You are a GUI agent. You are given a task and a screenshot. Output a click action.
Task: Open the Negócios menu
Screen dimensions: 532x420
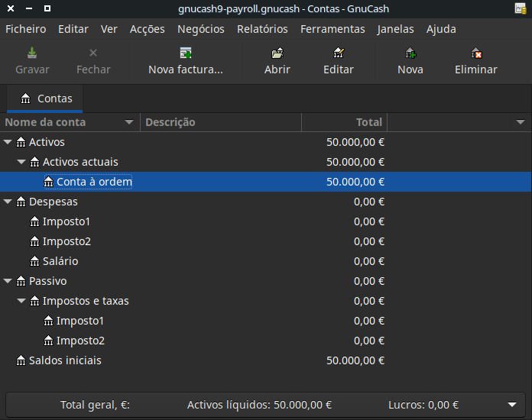(x=200, y=29)
